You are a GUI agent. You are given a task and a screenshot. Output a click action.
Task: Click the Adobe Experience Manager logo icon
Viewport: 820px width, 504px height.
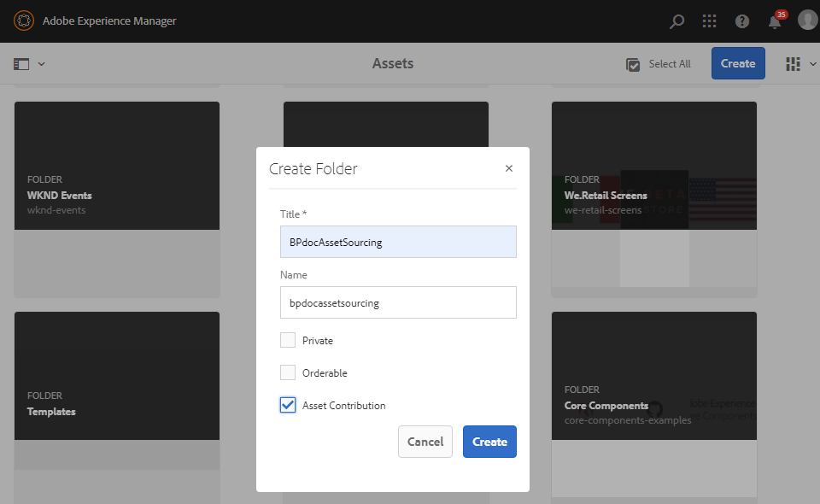24,21
